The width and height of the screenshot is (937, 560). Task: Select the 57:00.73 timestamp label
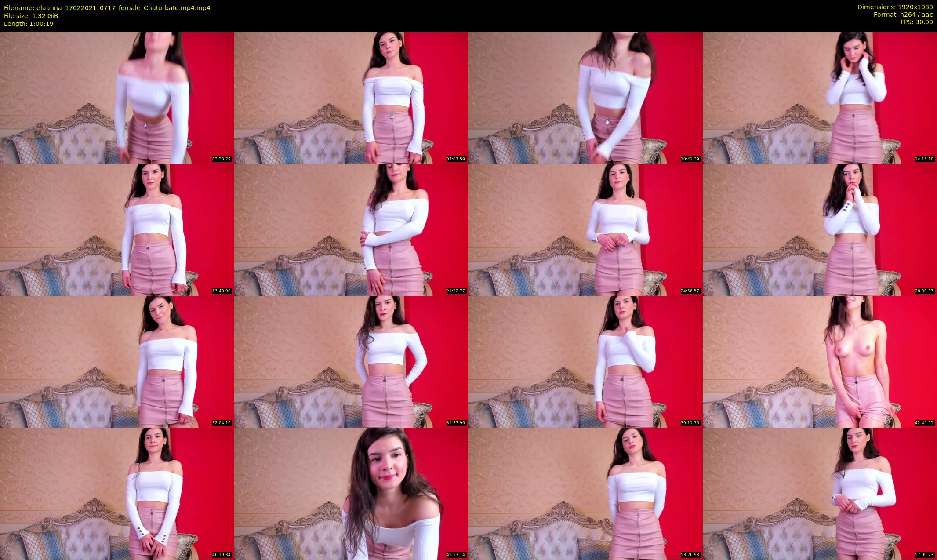pos(924,555)
